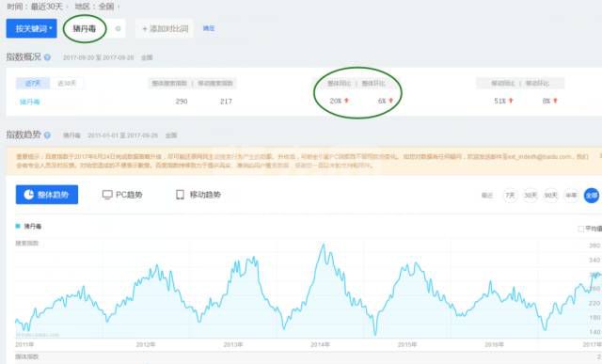Select the blue 全部 range circle
This screenshot has height=364, width=602.
[592, 196]
